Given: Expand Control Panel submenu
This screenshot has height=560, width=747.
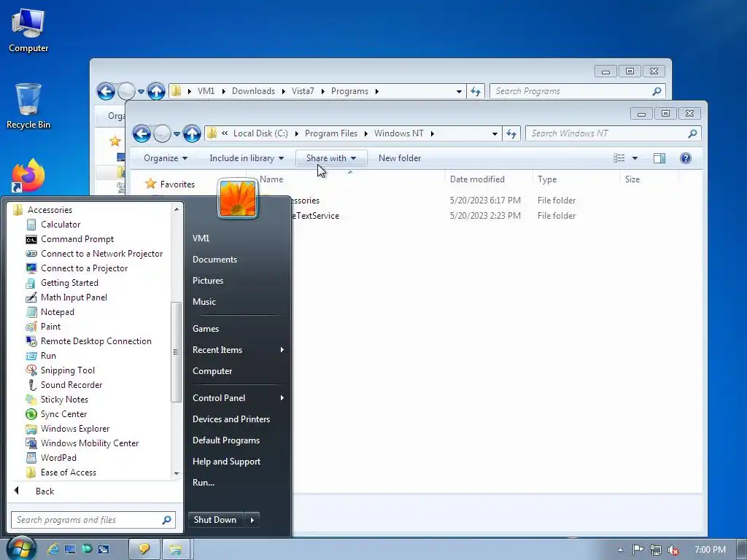Looking at the screenshot, I should pos(239,398).
